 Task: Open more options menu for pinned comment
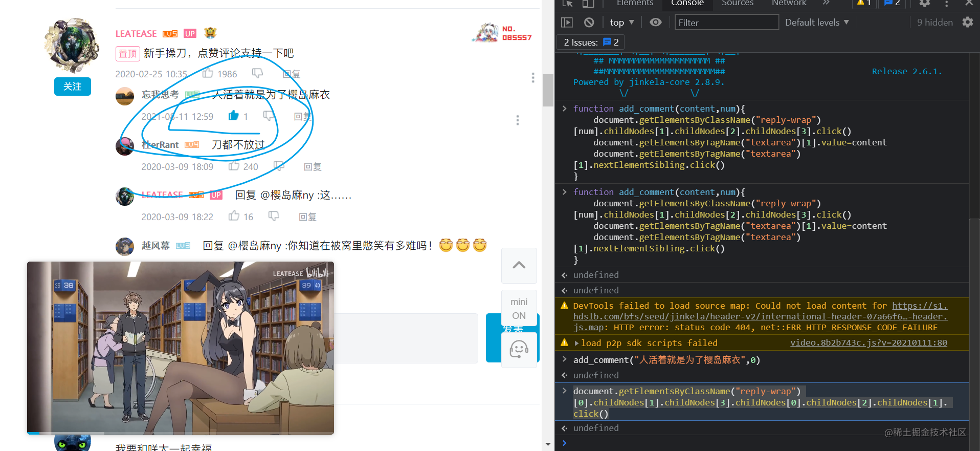533,77
